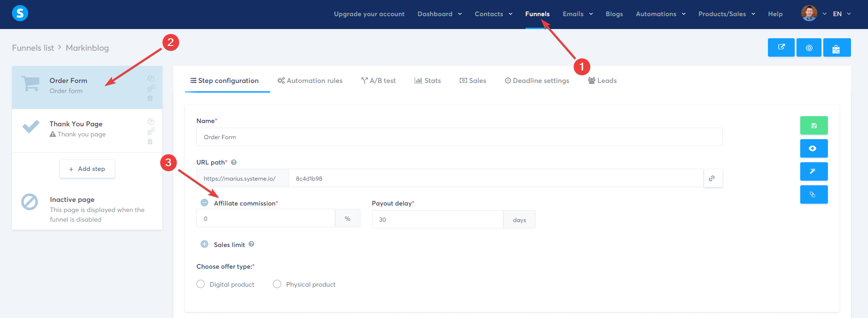Show URL path help question mark
868x318 pixels.
point(234,162)
